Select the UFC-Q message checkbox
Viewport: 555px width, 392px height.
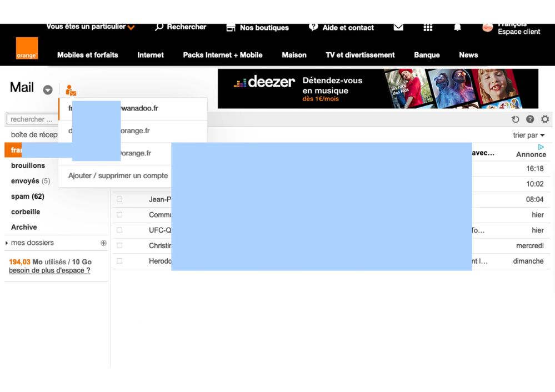(x=119, y=230)
